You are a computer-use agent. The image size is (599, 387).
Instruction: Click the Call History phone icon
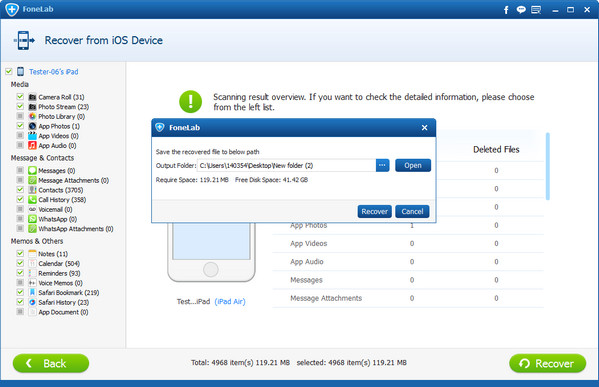[x=32, y=199]
